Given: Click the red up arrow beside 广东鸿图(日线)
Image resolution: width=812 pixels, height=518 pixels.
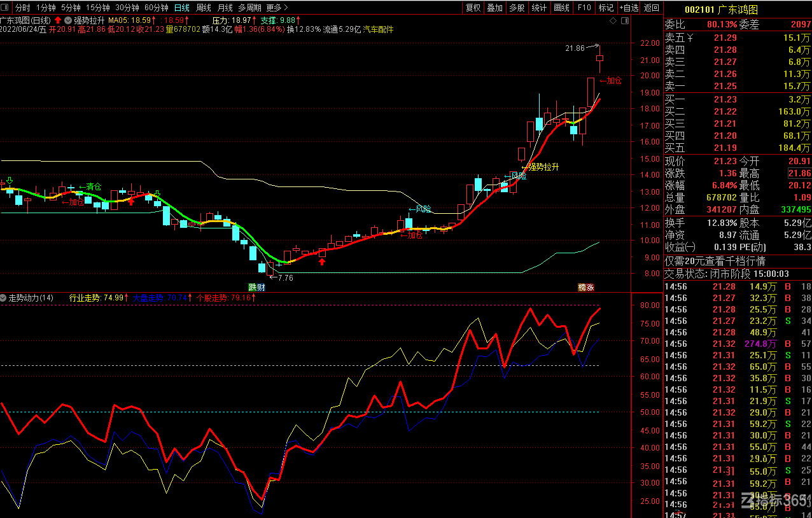Looking at the screenshot, I should (57, 20).
